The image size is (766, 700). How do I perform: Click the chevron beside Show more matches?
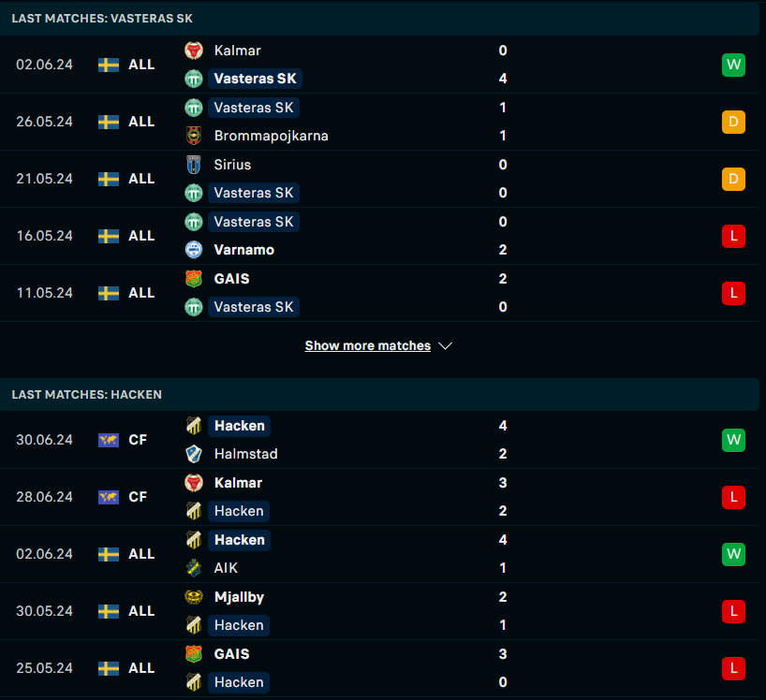pyautogui.click(x=445, y=346)
